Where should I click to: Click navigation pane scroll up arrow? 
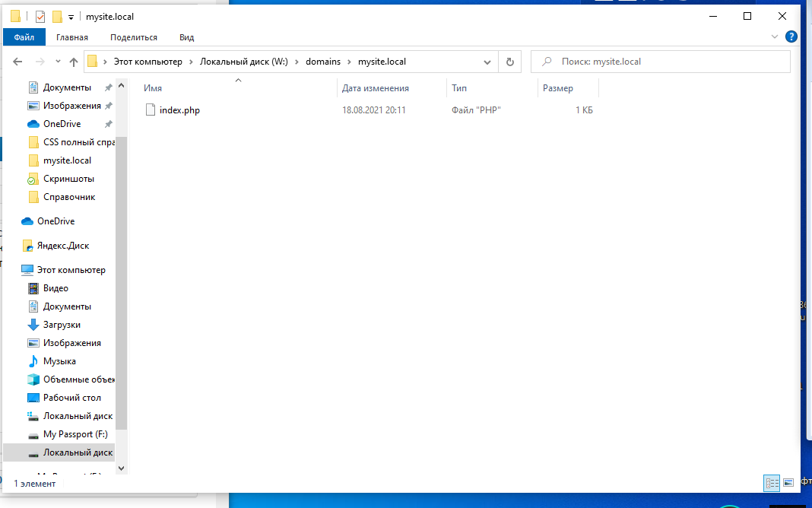[121, 85]
